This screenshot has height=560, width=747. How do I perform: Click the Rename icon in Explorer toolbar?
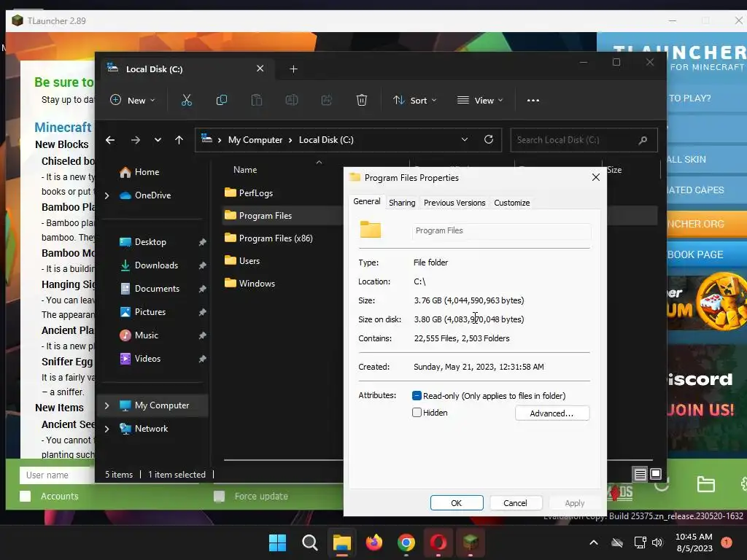coord(292,100)
